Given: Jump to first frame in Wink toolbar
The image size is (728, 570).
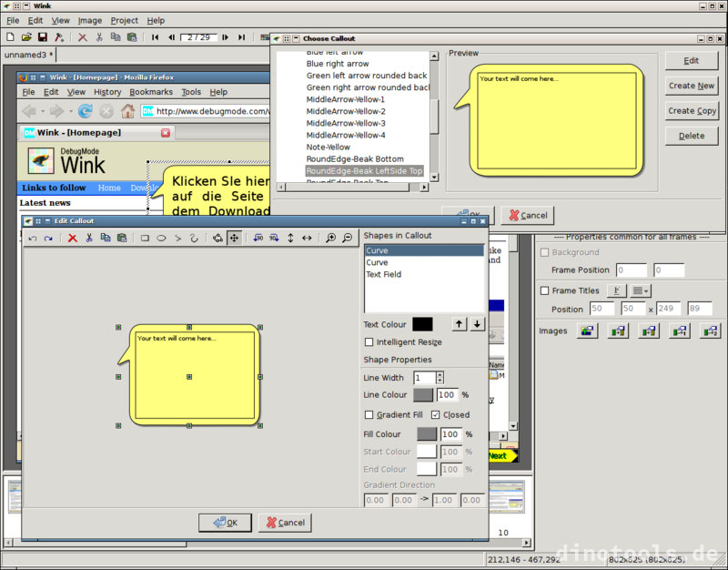Looking at the screenshot, I should point(155,37).
